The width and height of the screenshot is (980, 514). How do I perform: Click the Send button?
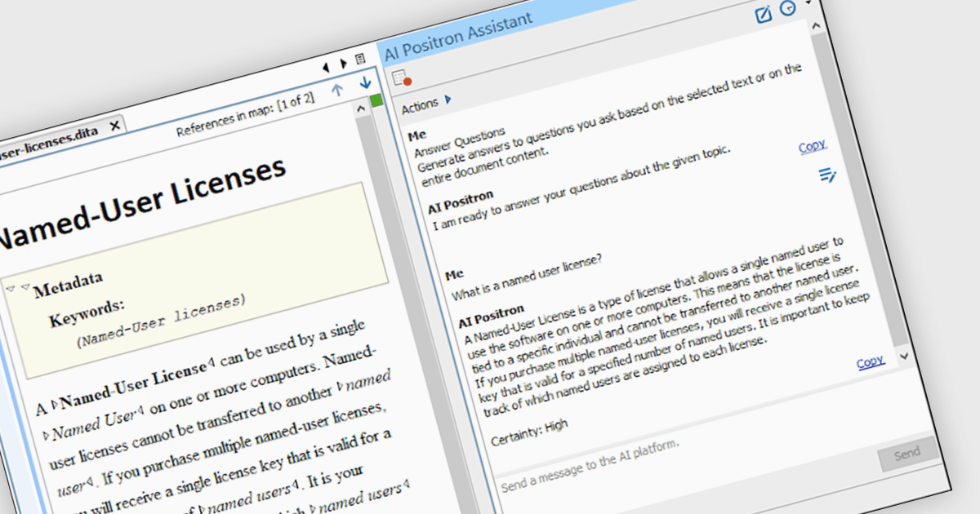click(906, 455)
